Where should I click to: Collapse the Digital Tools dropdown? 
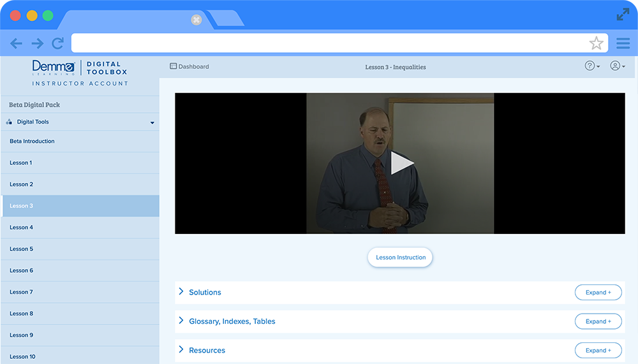(152, 122)
